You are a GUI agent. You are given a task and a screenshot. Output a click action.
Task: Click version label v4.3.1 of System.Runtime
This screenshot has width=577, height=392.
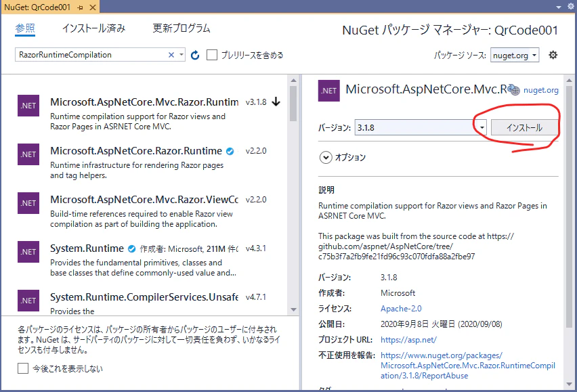(256, 248)
